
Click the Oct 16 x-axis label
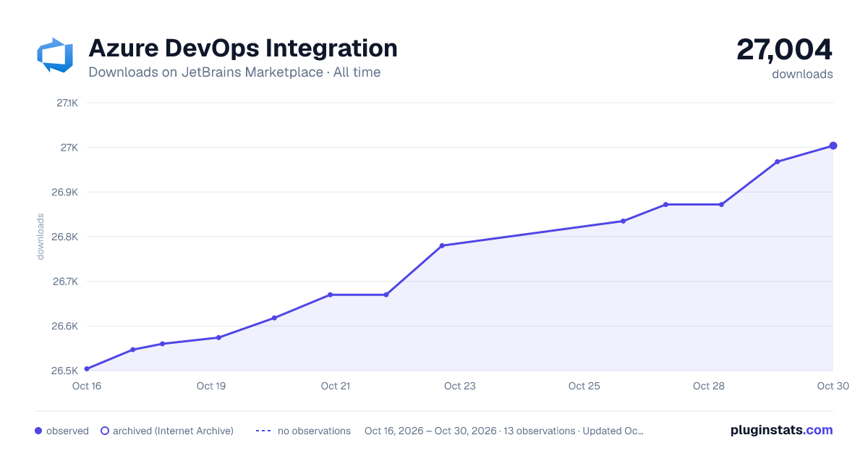coord(87,386)
